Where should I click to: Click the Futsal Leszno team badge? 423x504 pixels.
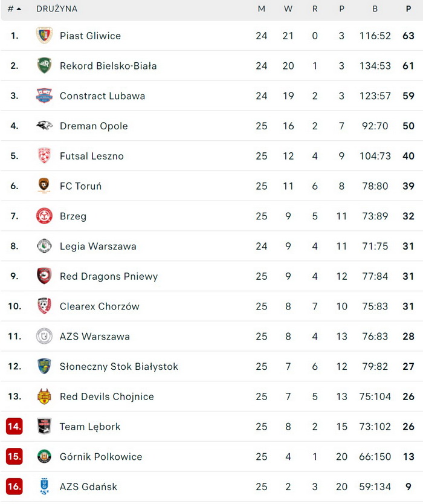point(44,156)
